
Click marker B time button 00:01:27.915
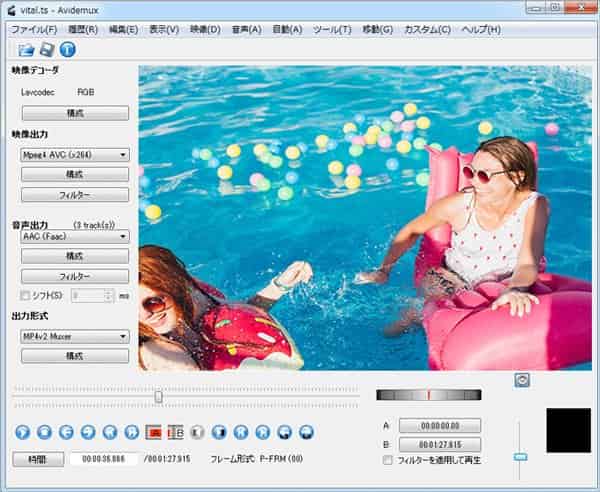coord(440,445)
